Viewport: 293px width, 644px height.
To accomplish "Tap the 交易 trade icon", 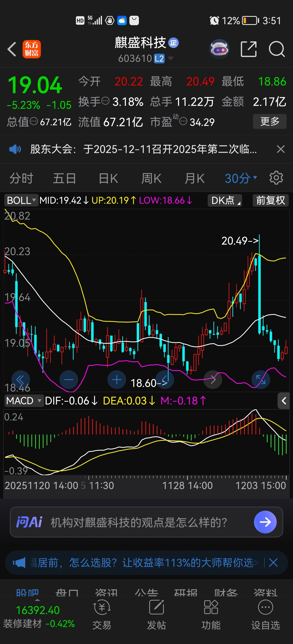I will point(102,614).
